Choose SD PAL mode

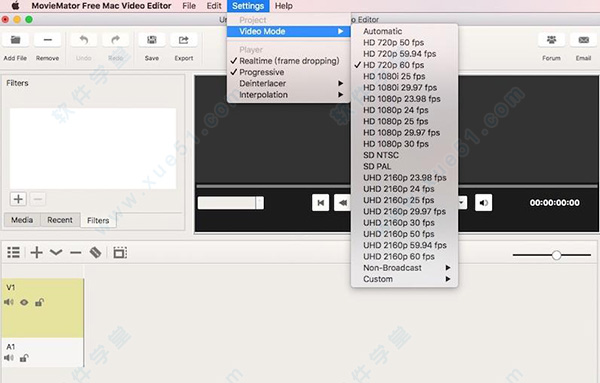(404, 166)
